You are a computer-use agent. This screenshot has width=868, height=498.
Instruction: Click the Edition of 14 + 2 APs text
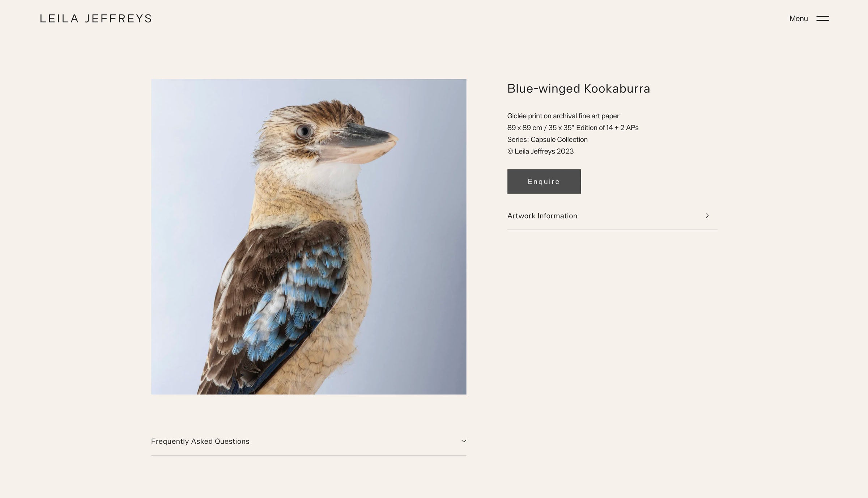point(608,128)
